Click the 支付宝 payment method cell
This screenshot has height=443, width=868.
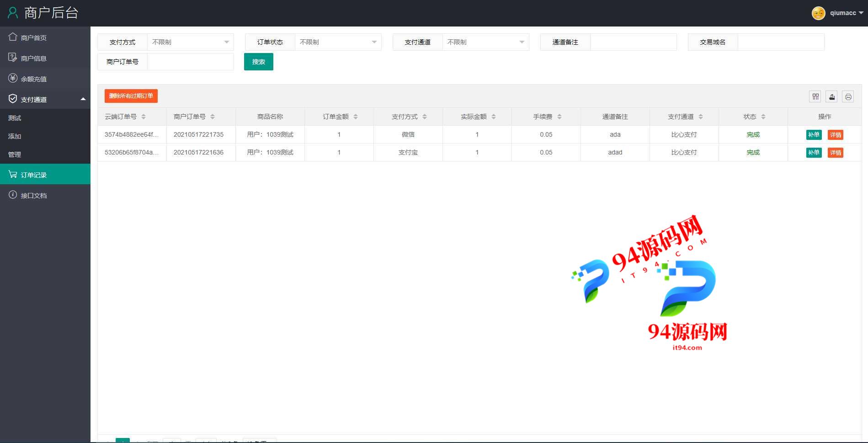(408, 152)
